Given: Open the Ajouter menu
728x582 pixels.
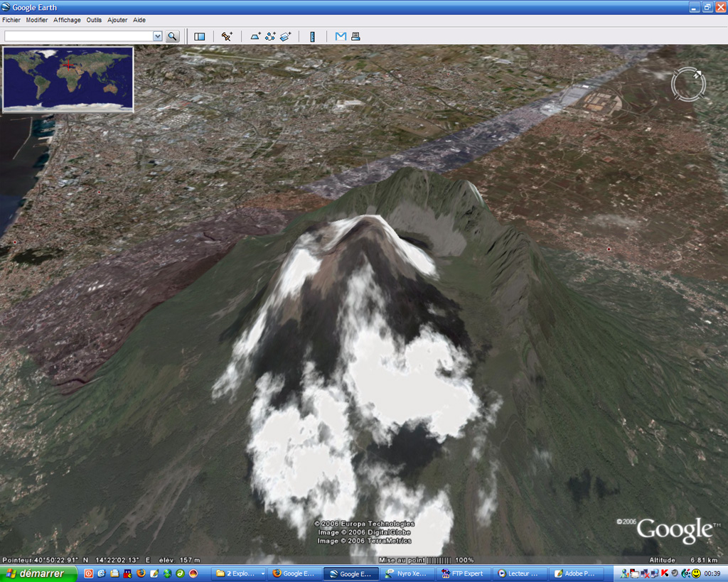Looking at the screenshot, I should 117,20.
